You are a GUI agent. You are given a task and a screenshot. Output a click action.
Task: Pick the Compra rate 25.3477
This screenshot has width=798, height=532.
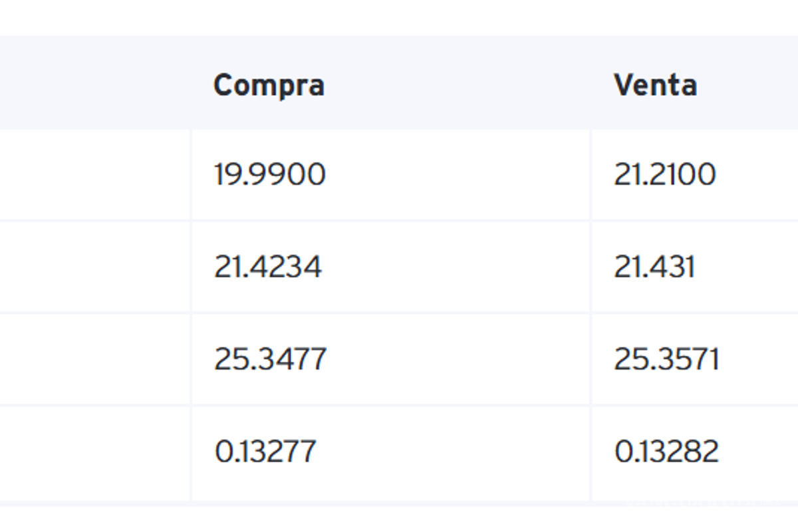pyautogui.click(x=270, y=360)
